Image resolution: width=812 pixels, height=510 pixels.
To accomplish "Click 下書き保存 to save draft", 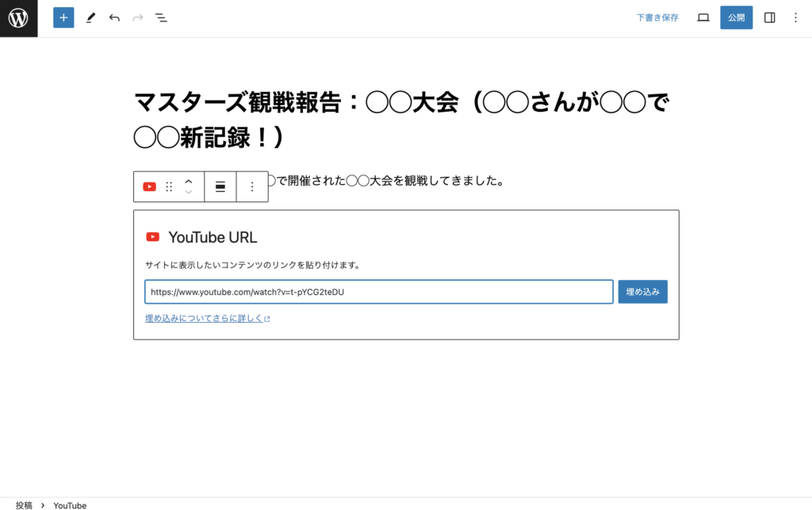I will click(x=657, y=17).
